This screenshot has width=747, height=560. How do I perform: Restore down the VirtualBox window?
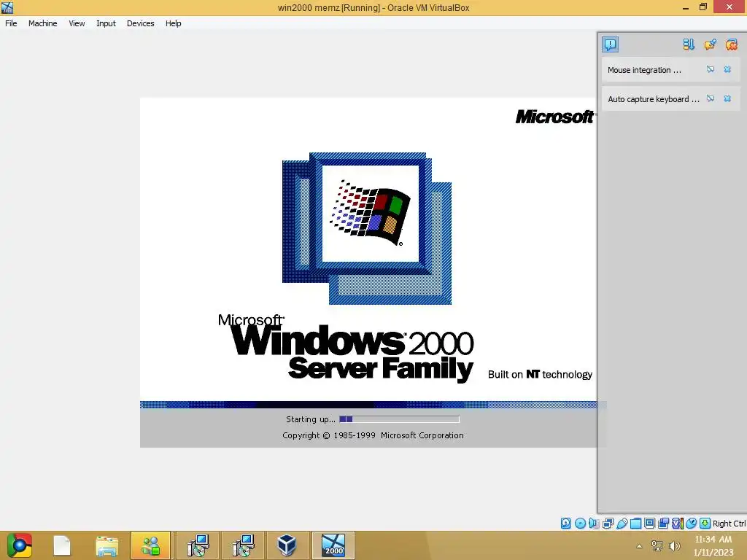point(703,7)
